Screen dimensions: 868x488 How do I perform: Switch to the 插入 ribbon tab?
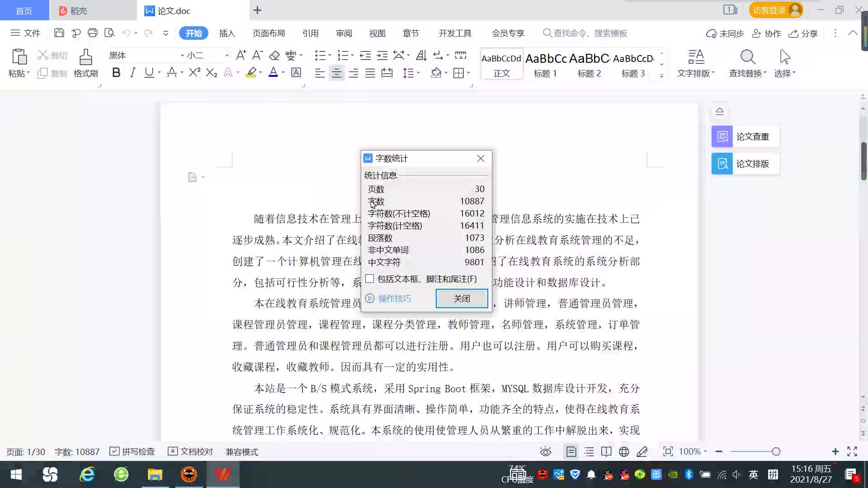pyautogui.click(x=227, y=33)
